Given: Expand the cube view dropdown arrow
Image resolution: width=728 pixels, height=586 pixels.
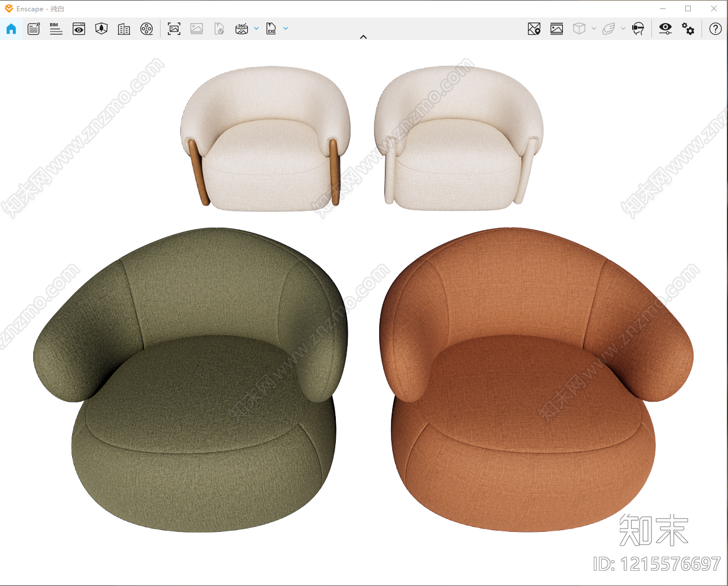Looking at the screenshot, I should [594, 28].
